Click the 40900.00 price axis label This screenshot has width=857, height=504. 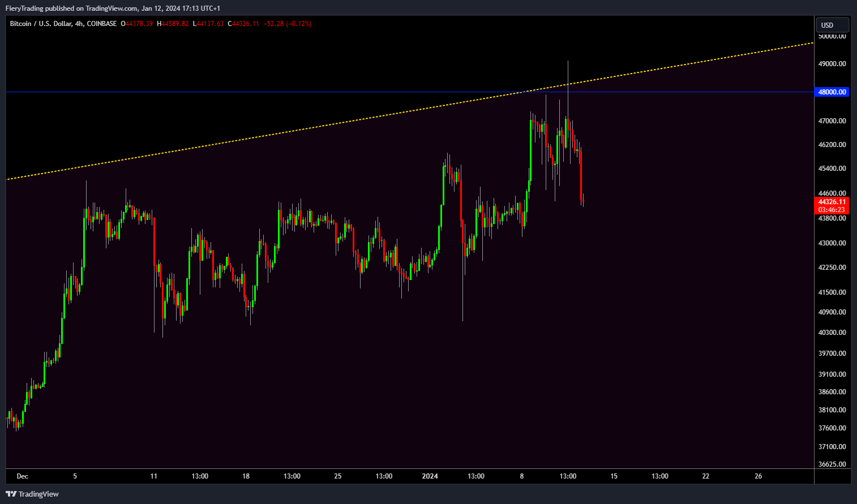[832, 312]
